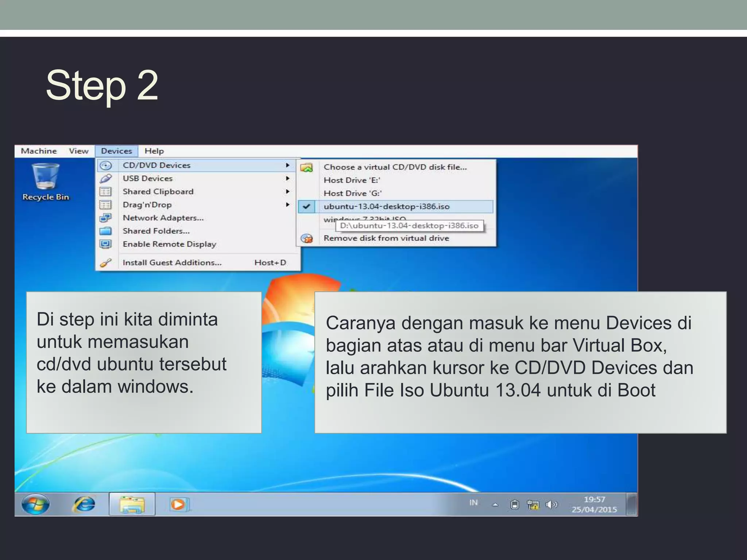Open Windows Explorer from taskbar
Image resolution: width=747 pixels, height=560 pixels.
click(132, 504)
